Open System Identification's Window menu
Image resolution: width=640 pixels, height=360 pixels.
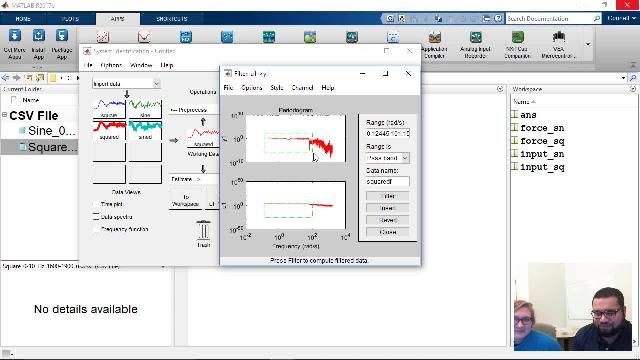click(x=141, y=65)
